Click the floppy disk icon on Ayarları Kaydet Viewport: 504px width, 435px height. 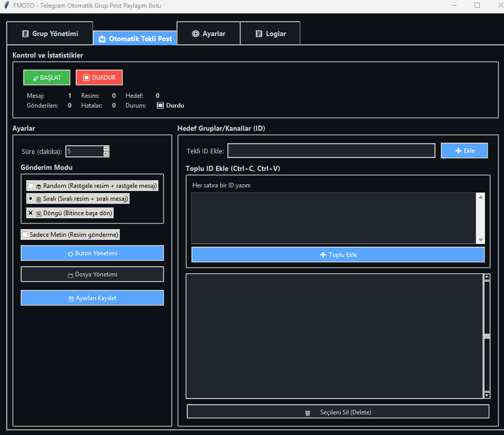71,299
